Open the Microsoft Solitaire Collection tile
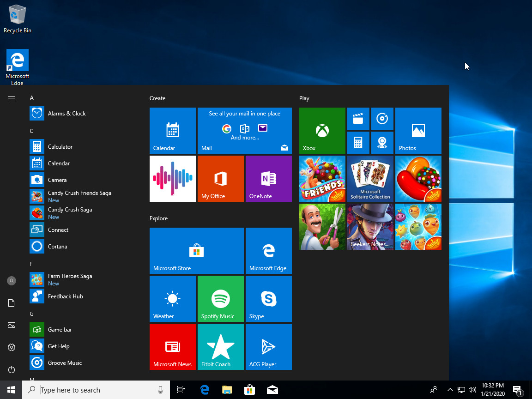 [370, 179]
